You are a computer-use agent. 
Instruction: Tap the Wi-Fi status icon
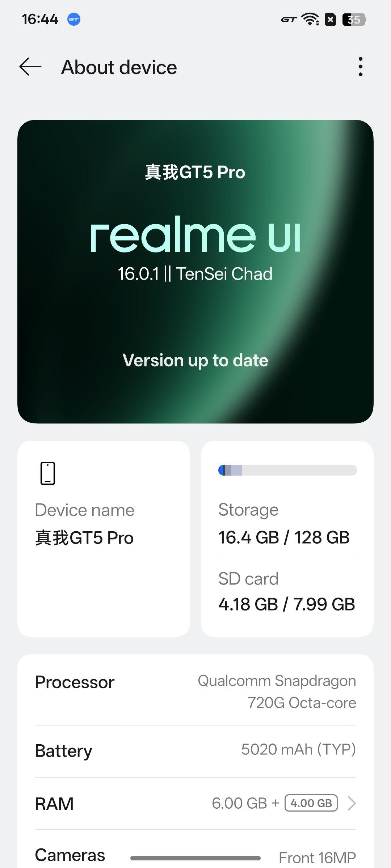click(311, 19)
